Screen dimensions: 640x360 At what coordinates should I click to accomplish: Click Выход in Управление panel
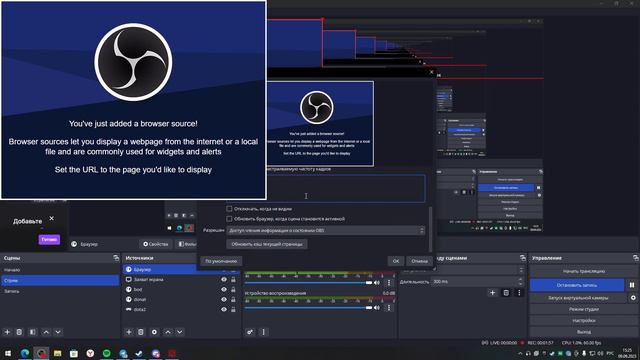coord(584,332)
